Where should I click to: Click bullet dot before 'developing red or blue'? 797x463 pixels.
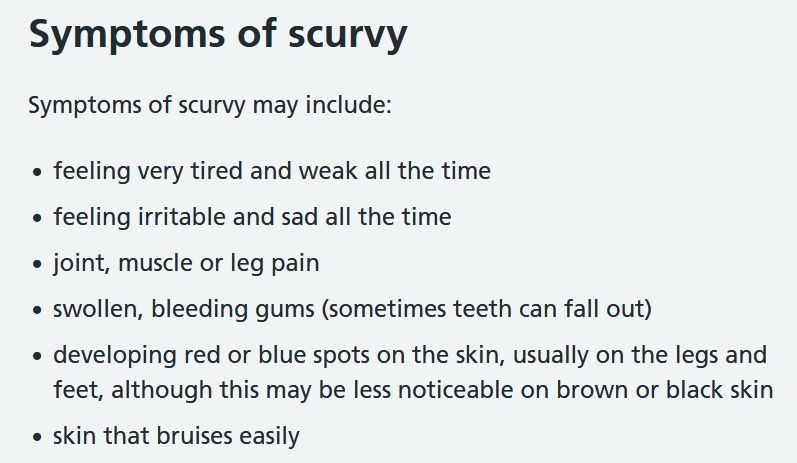tap(37, 356)
